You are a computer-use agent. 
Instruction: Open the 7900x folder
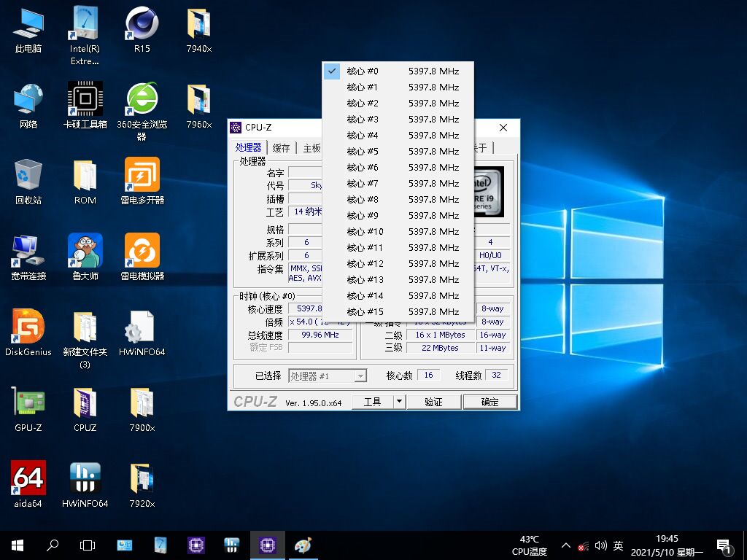[142, 408]
